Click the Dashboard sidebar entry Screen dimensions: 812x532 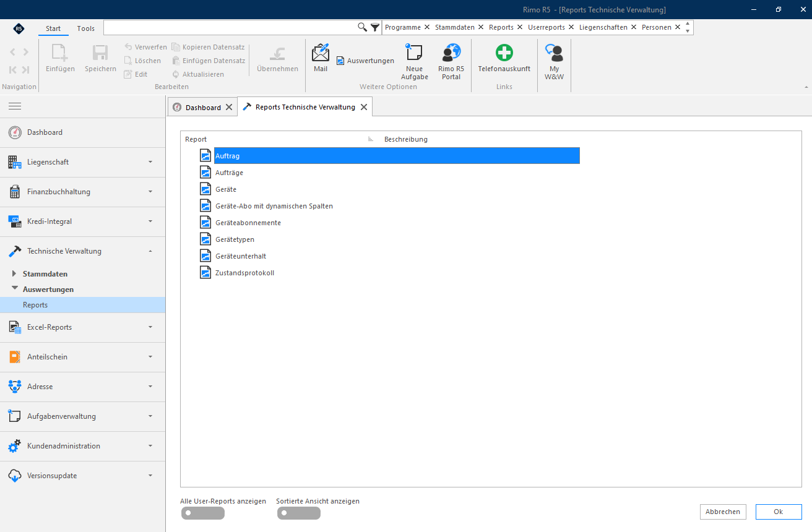point(83,132)
